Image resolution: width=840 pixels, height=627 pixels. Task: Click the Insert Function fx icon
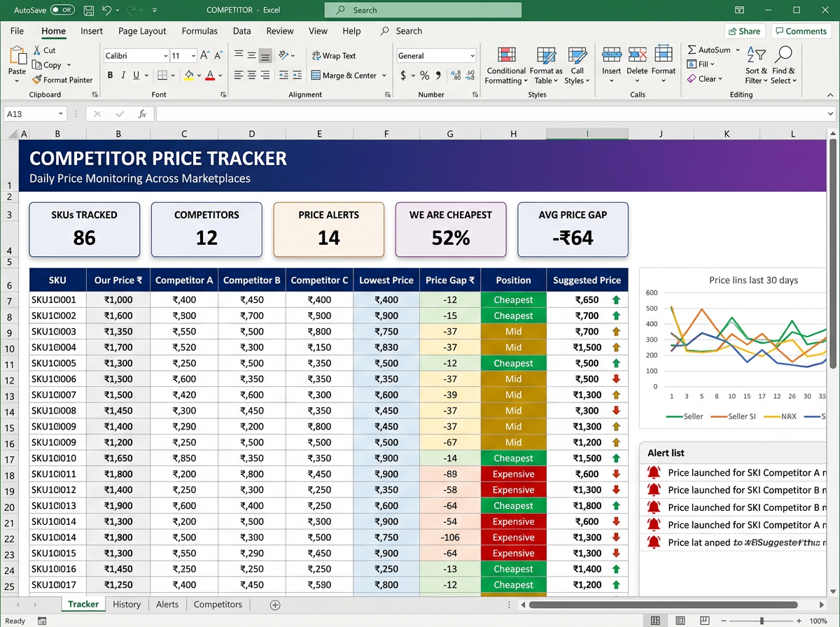tap(142, 114)
